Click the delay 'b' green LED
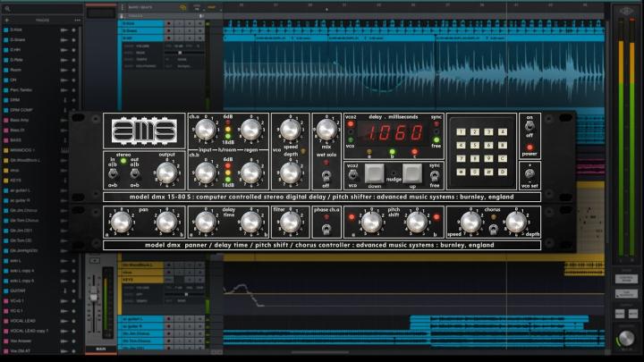 coord(393,152)
